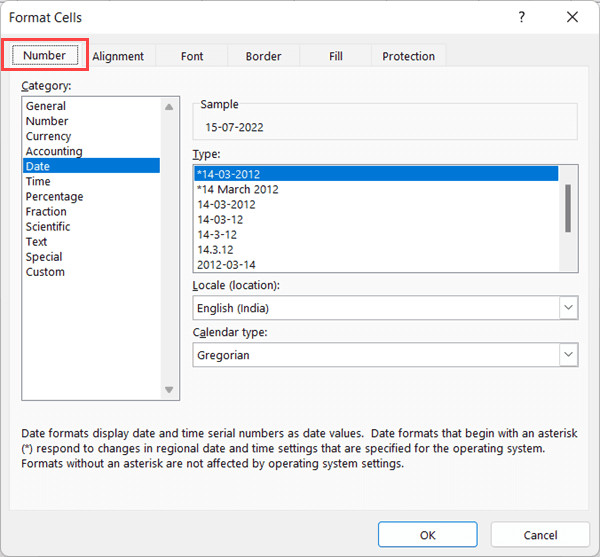
Task: Select the Percentage category
Action: (54, 197)
